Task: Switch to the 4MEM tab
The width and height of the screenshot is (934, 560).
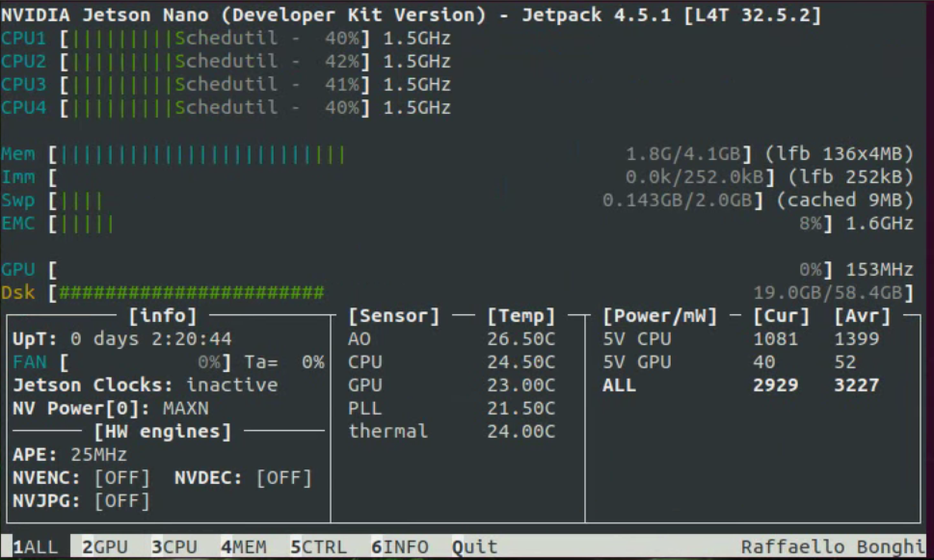Action: [x=244, y=547]
